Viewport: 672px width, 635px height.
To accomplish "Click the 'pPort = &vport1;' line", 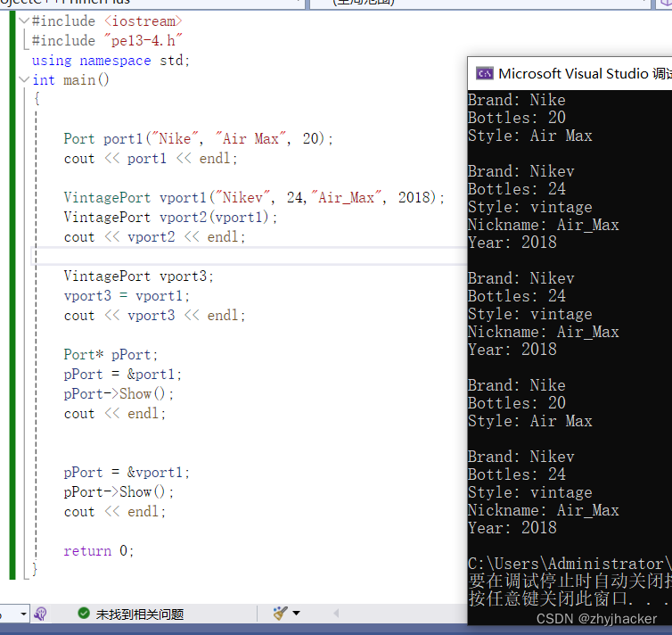I will [x=127, y=473].
